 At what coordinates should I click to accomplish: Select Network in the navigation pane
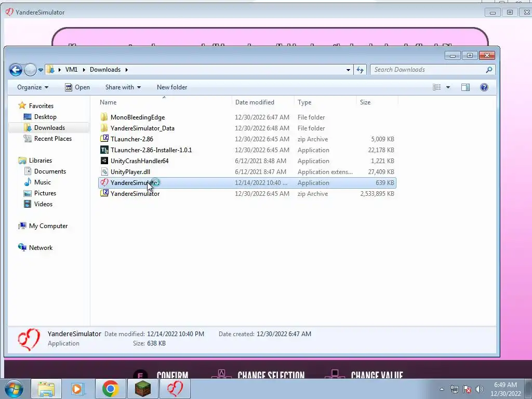tap(41, 248)
